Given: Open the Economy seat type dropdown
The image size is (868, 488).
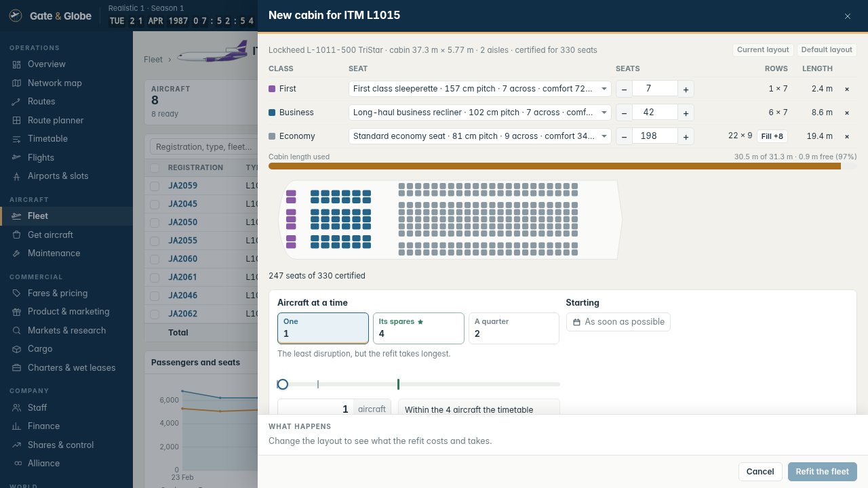Looking at the screenshot, I should click(480, 136).
